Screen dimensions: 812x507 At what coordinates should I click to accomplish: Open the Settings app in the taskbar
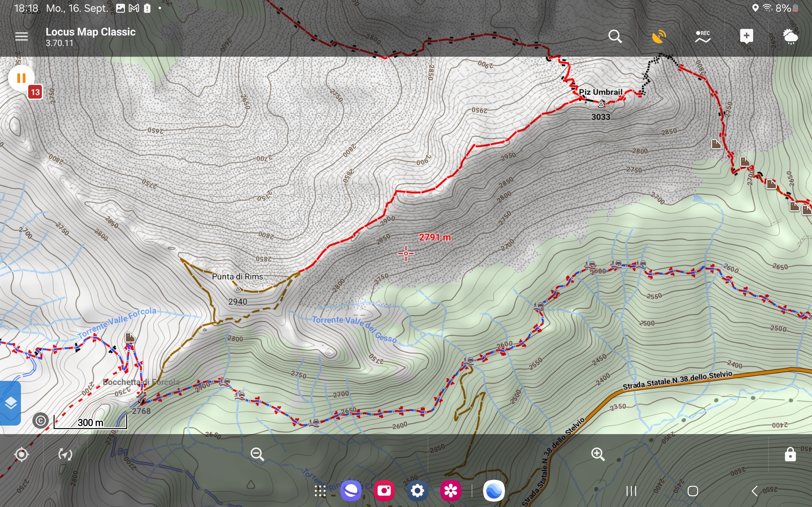click(x=417, y=491)
